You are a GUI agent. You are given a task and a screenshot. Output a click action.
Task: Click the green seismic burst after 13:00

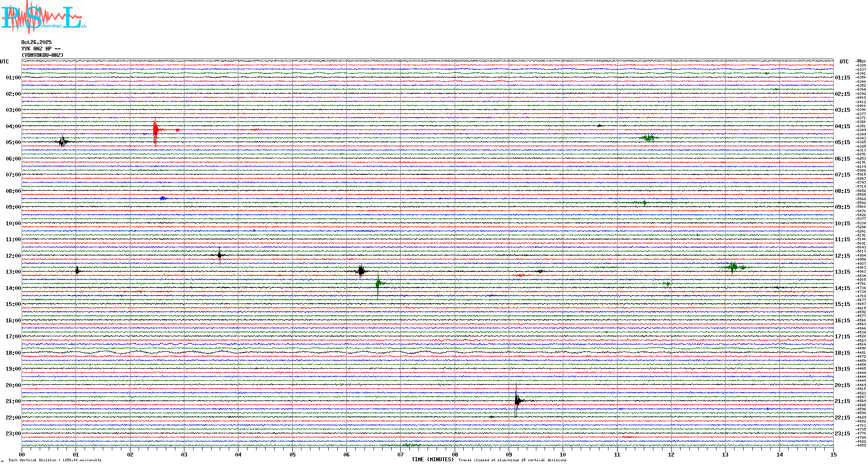378,283
